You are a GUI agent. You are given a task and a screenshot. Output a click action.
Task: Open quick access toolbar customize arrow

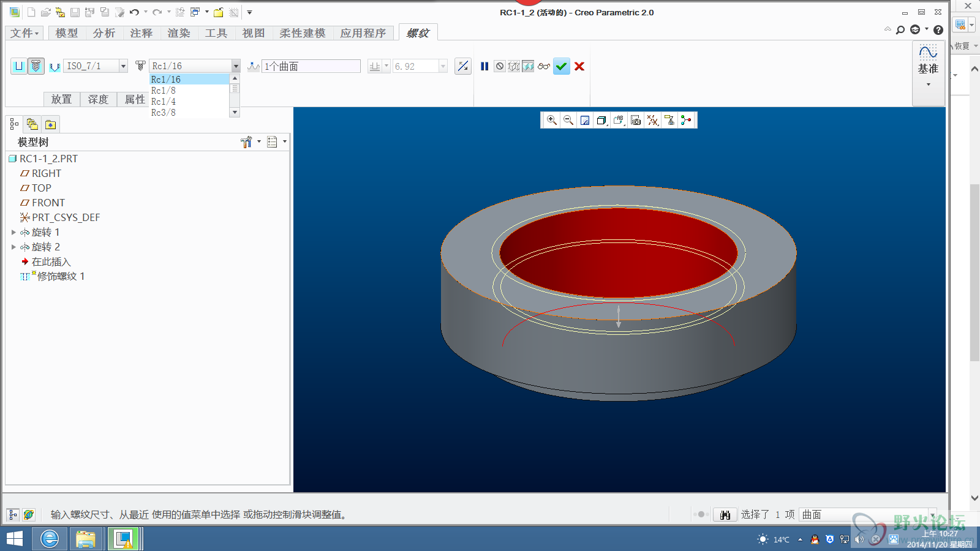click(249, 12)
